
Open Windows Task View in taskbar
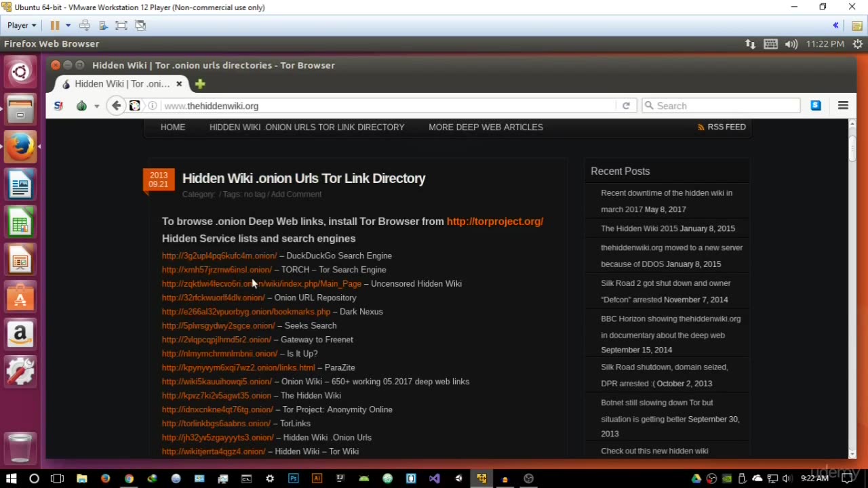pos(57,479)
